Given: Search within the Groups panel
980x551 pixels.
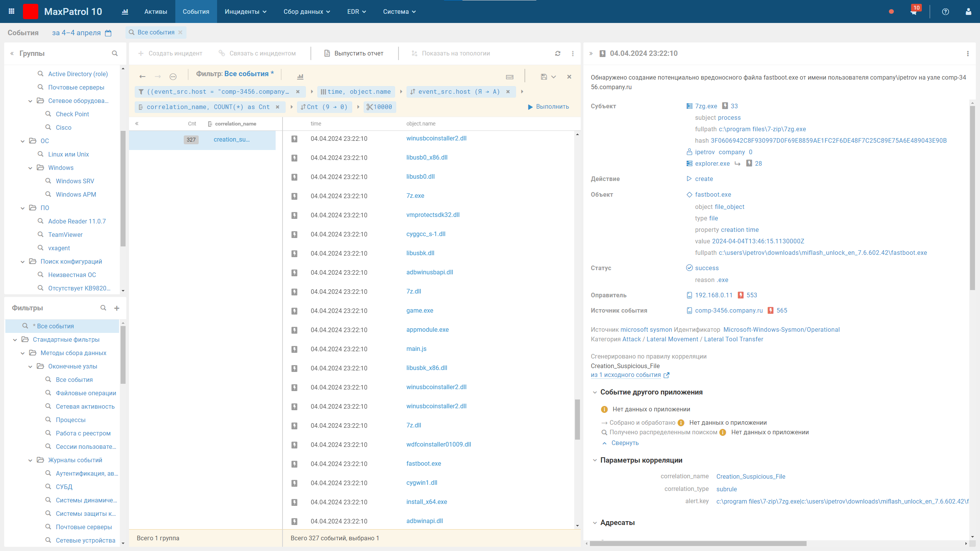Looking at the screenshot, I should point(115,54).
